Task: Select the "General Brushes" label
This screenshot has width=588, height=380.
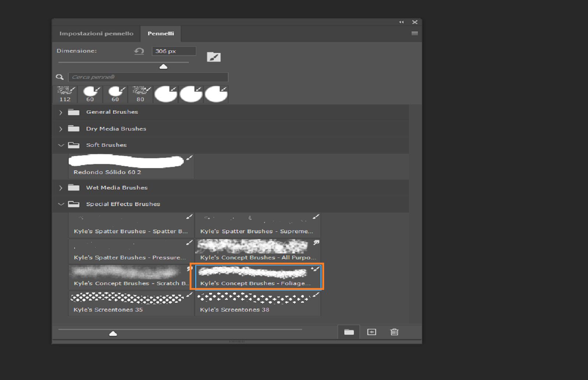Action: click(x=112, y=112)
